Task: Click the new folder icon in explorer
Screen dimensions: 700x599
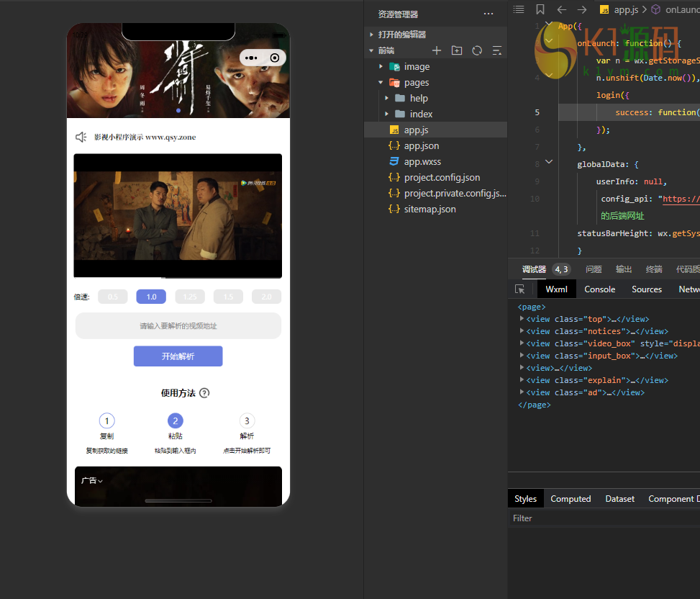Action: (x=457, y=50)
